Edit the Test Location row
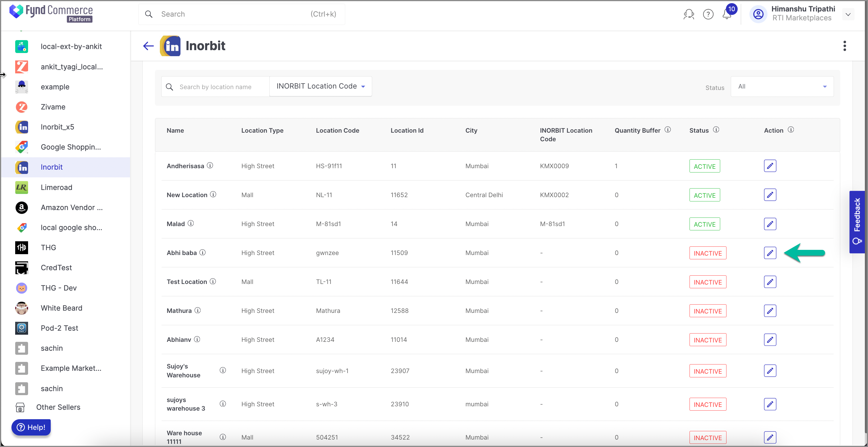Viewport: 868px width, 447px height. pyautogui.click(x=770, y=282)
